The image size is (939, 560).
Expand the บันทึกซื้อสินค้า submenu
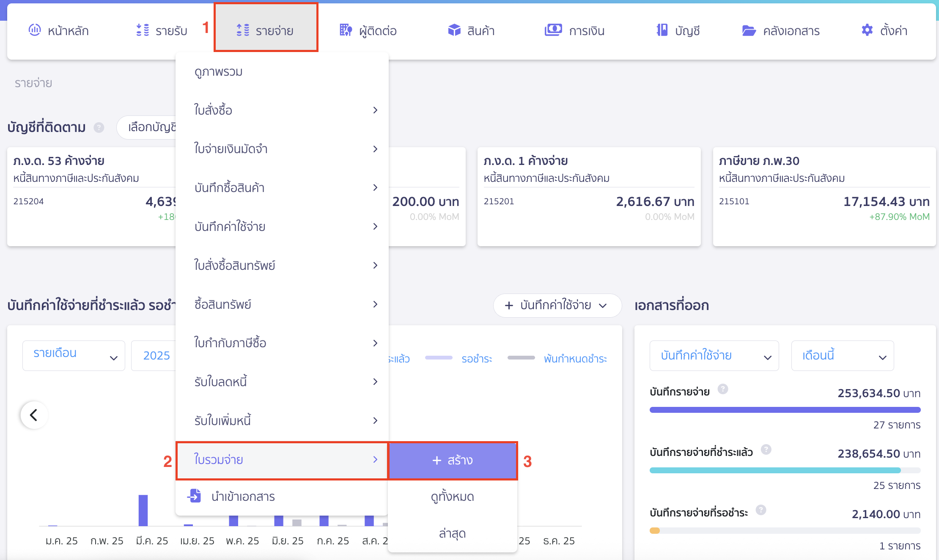282,188
